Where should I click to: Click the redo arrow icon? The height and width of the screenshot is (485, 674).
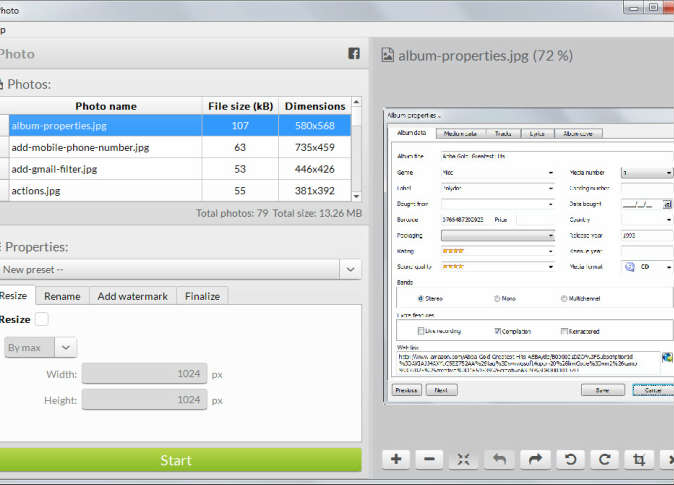tap(533, 459)
